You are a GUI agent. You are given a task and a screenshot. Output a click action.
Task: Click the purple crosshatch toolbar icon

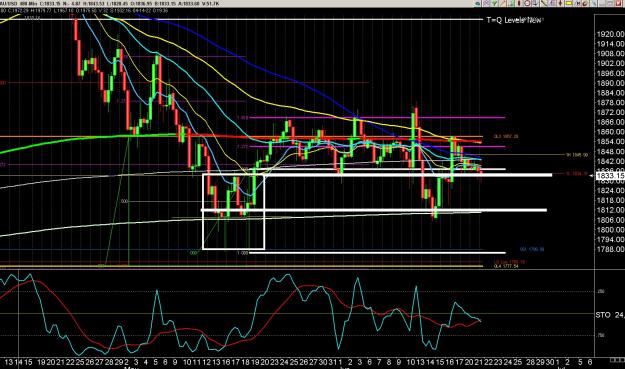click(486, 3)
